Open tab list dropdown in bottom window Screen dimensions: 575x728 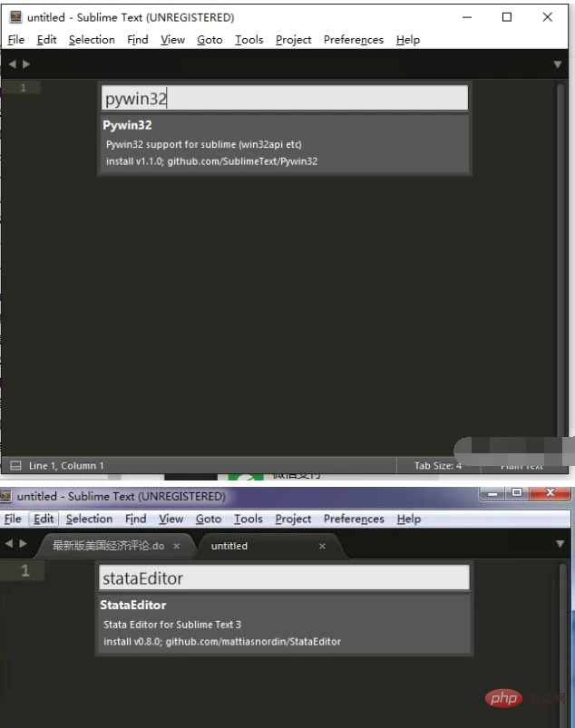click(x=560, y=544)
